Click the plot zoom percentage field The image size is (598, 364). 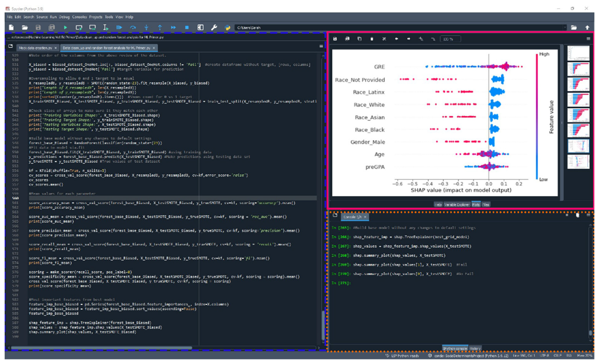pyautogui.click(x=450, y=39)
